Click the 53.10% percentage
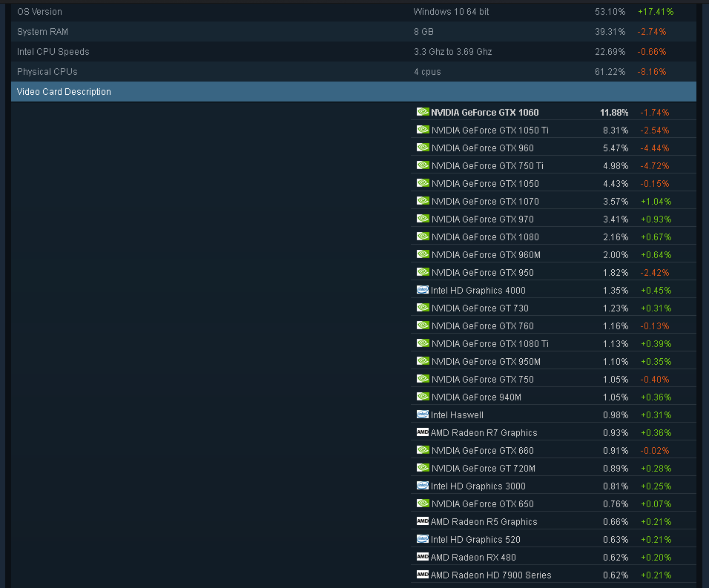This screenshot has width=709, height=588. point(610,12)
